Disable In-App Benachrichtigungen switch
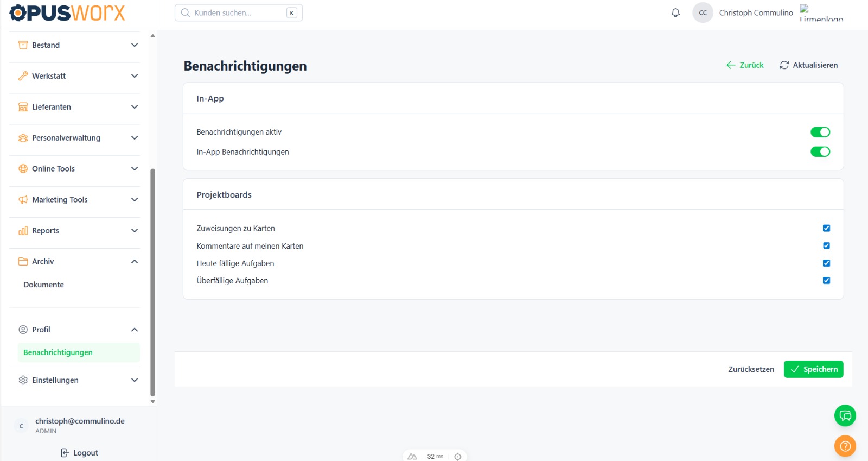Screen dimensions: 868x461 [x=820, y=152]
